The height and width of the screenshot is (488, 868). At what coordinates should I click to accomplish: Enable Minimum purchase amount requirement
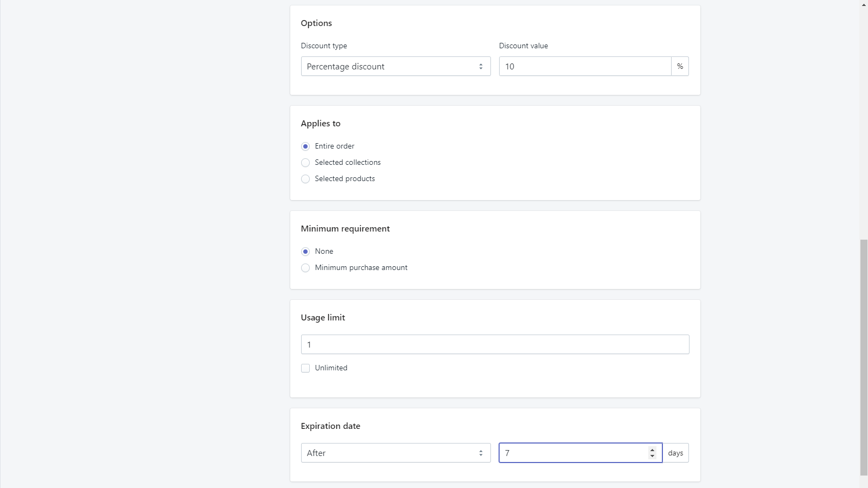click(x=305, y=268)
